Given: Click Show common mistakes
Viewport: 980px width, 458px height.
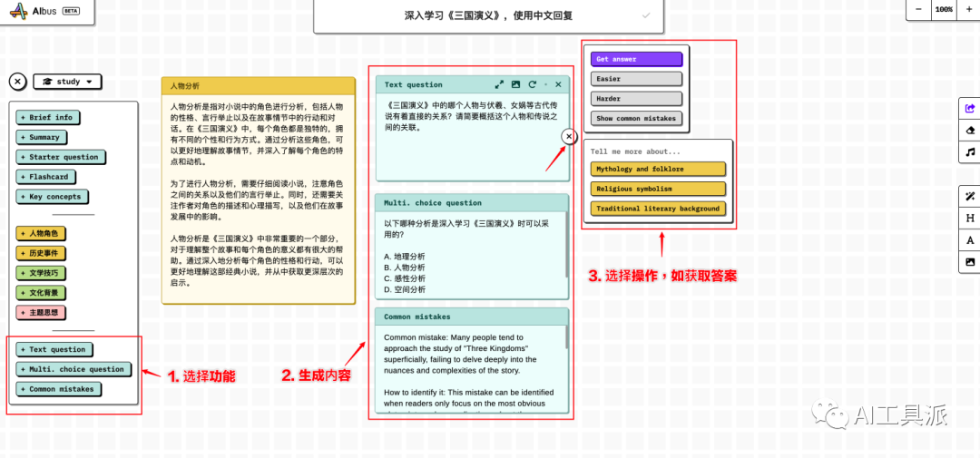Looking at the screenshot, I should coord(636,118).
